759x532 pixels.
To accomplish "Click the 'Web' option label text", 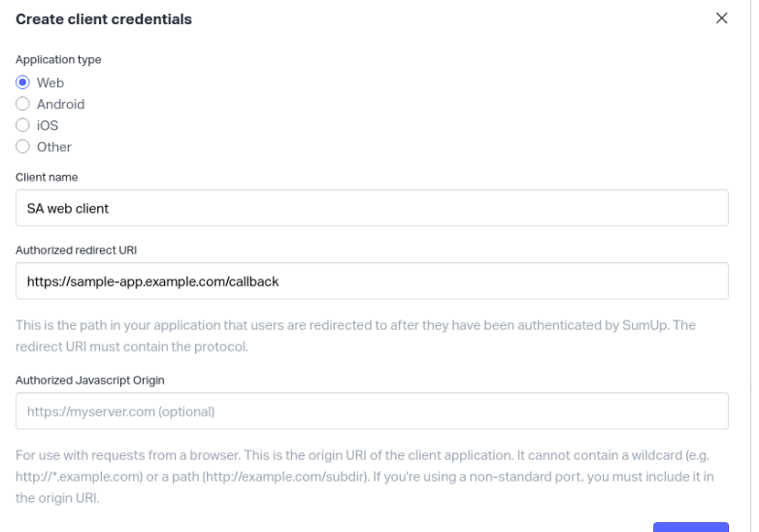I will click(50, 83).
